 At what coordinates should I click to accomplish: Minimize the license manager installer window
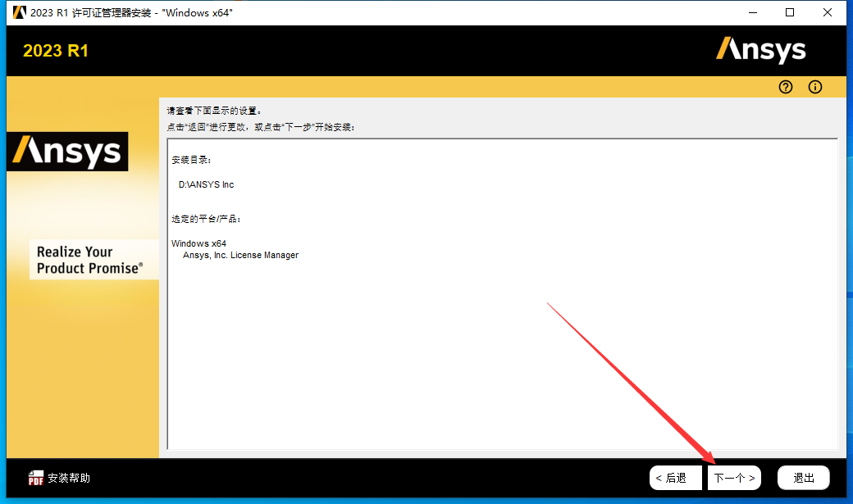point(752,12)
